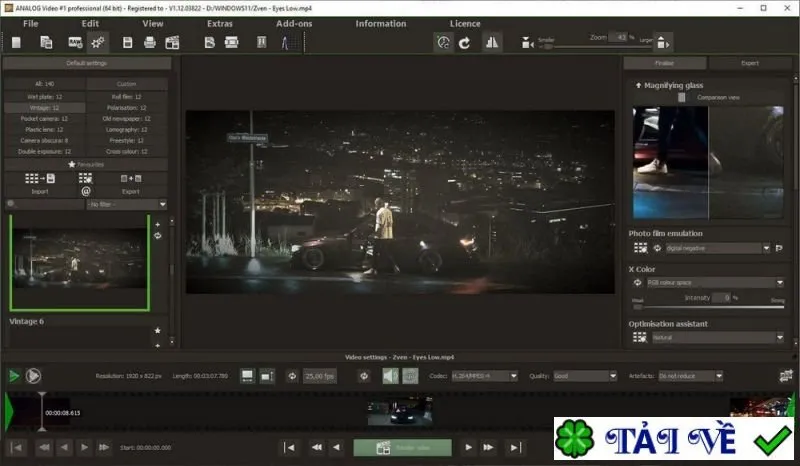Select the Vintage: 12 preset category

tap(44, 108)
